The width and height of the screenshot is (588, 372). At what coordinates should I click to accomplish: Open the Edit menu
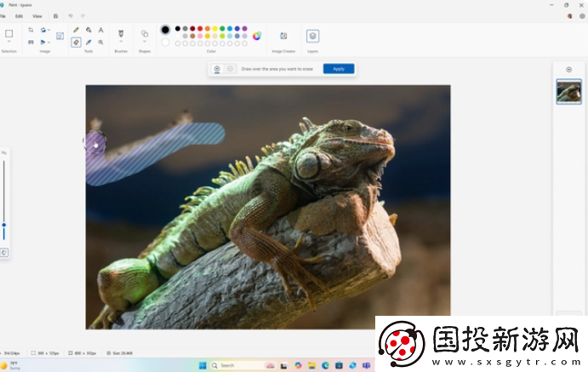click(x=19, y=16)
